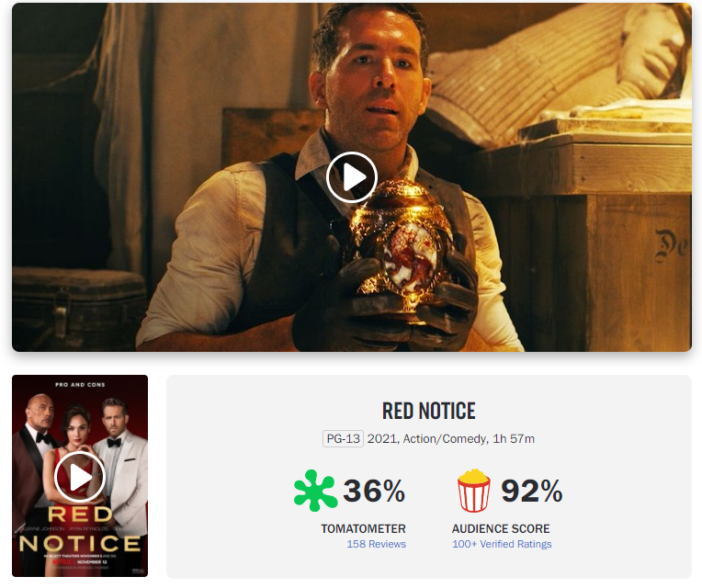
Task: Click the play icon on the movie poster
Action: [80, 477]
